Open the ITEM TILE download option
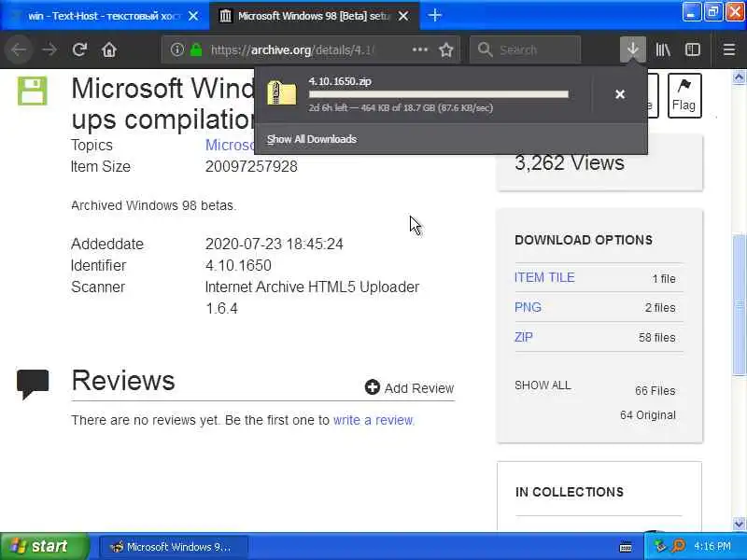 tap(544, 277)
